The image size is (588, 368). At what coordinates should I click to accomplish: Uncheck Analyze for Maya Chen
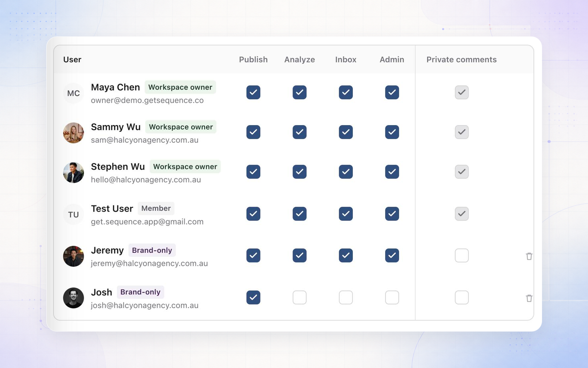(300, 92)
